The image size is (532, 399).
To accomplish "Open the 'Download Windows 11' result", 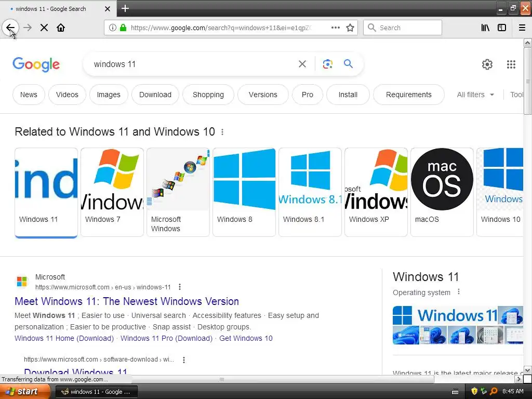I will click(75, 371).
